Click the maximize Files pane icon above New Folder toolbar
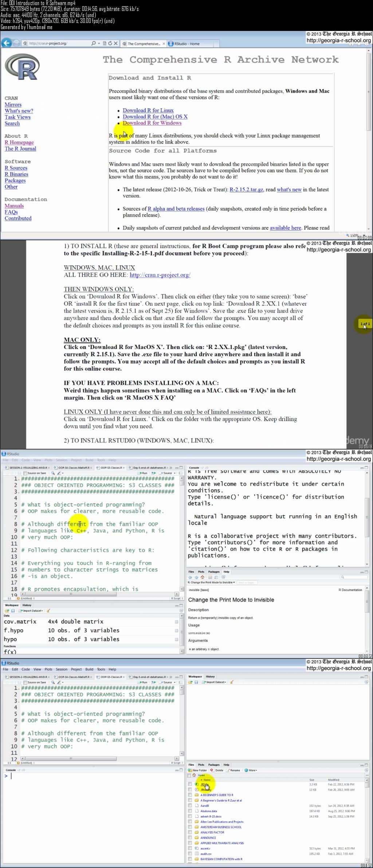Viewport: 373px width, 868px height. [366, 765]
